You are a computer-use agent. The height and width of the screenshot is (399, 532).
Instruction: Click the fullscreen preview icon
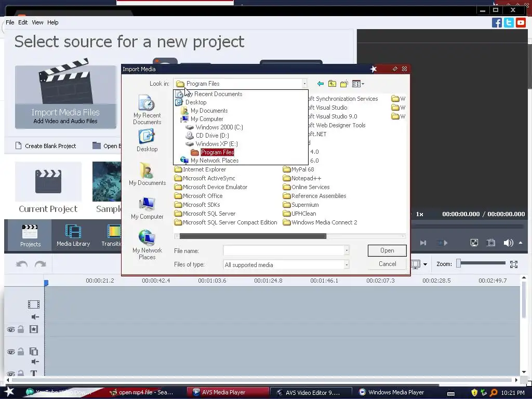point(474,243)
